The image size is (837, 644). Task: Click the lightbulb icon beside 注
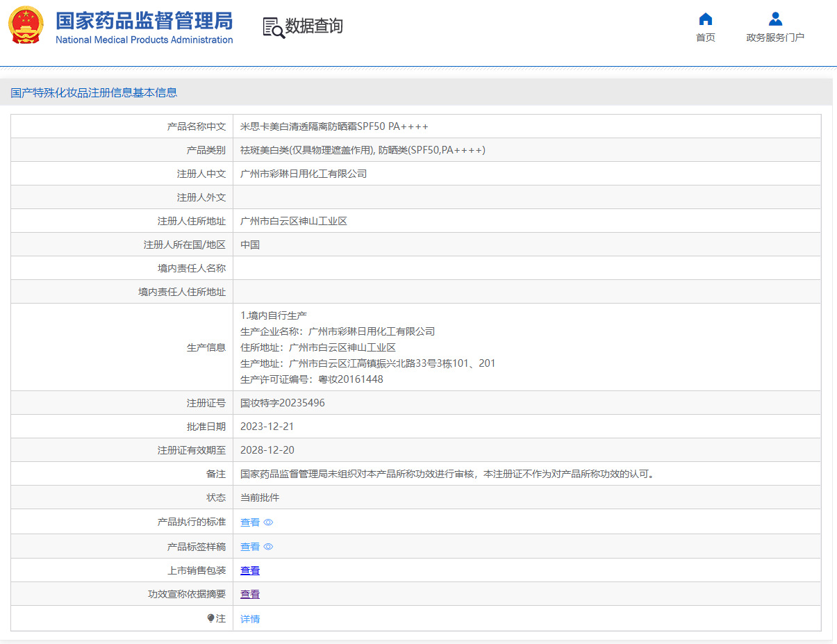[211, 618]
